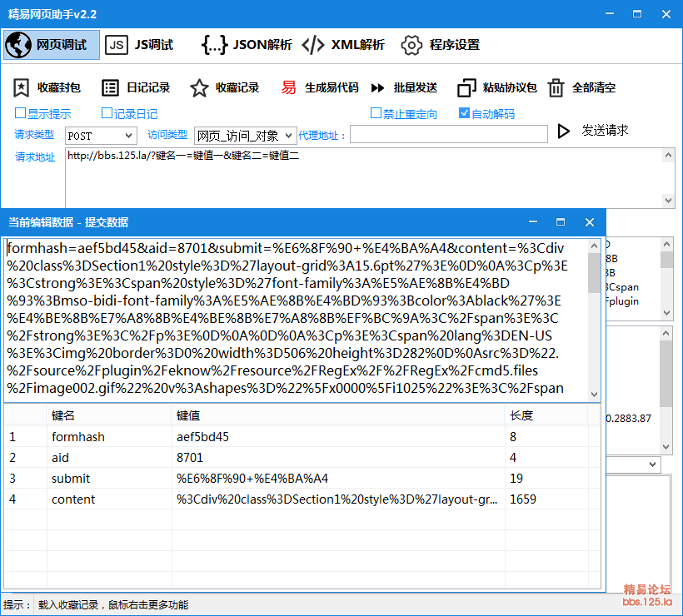683x616 pixels.
Task: Click the 代理地址 input field
Action: tap(449, 135)
